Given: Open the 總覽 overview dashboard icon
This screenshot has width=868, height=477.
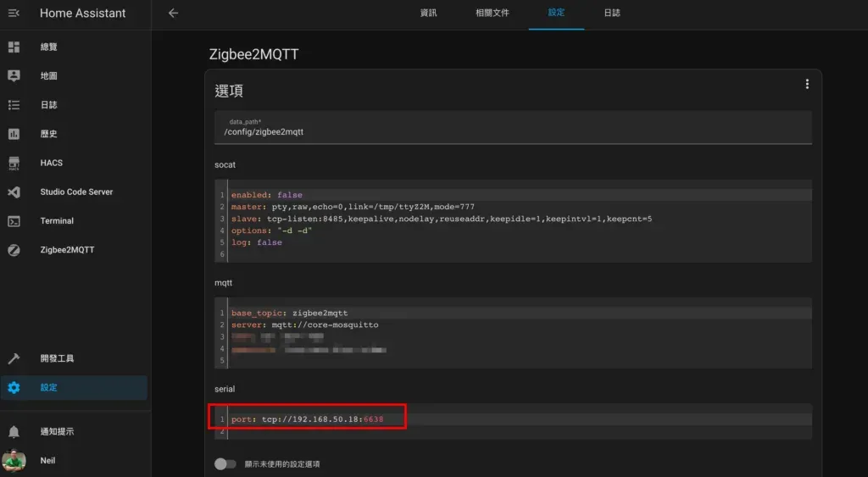Looking at the screenshot, I should (x=14, y=47).
